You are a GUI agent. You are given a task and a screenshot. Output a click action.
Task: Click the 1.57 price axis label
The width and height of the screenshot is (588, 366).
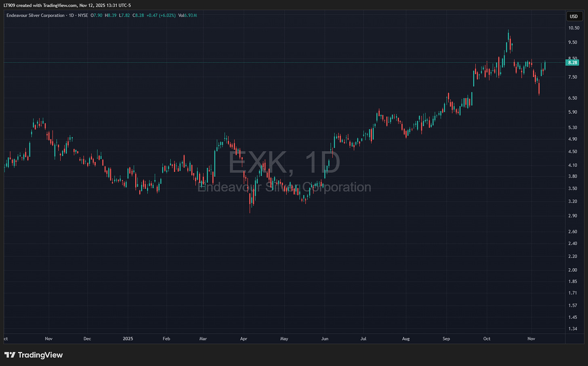[573, 305]
